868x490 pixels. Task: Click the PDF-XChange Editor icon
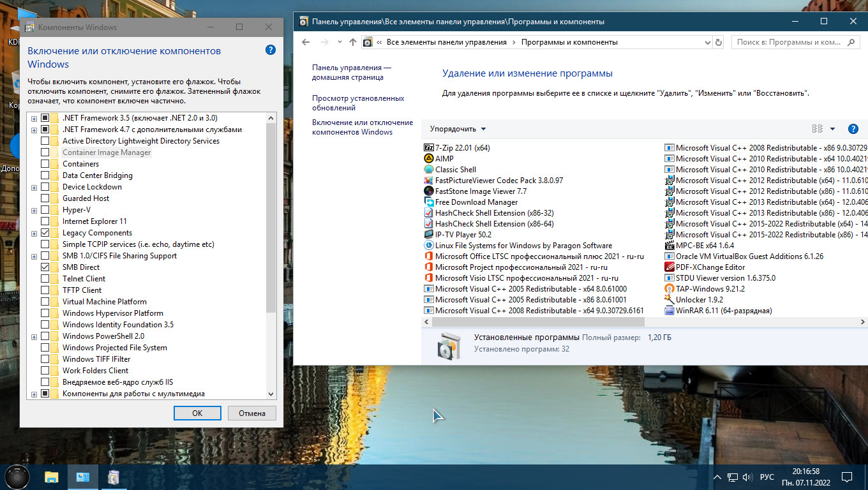(x=670, y=267)
